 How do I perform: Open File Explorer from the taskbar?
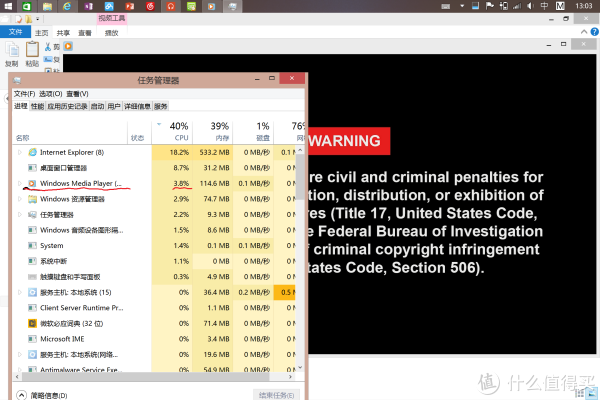coord(47,6)
